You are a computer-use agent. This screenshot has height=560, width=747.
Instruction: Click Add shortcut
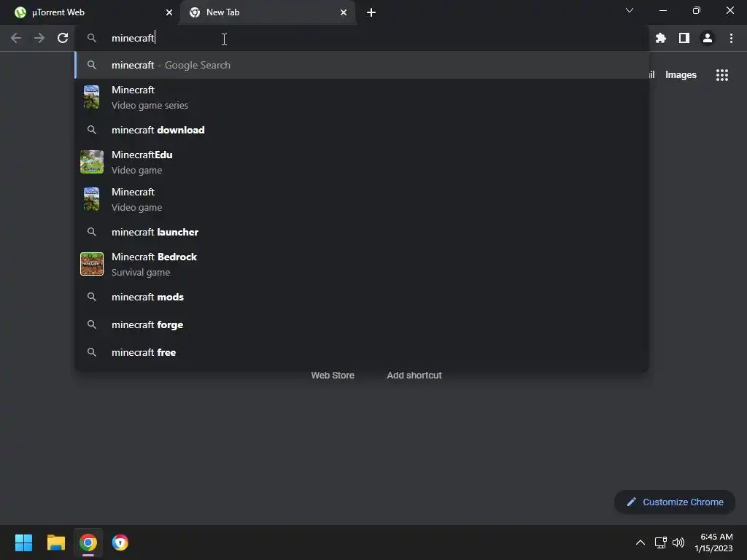tap(414, 376)
